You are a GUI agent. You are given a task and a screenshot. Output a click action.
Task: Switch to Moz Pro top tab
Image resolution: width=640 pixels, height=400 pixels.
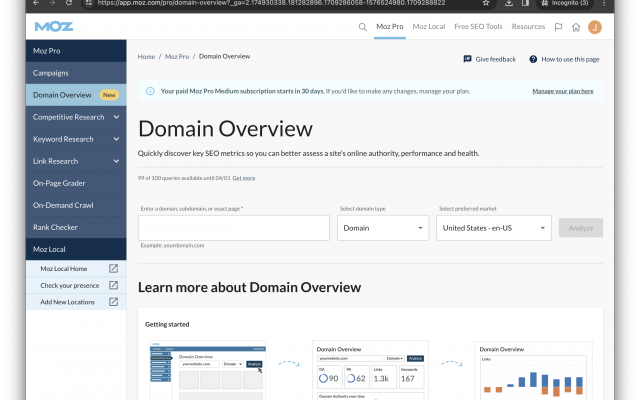[390, 27]
